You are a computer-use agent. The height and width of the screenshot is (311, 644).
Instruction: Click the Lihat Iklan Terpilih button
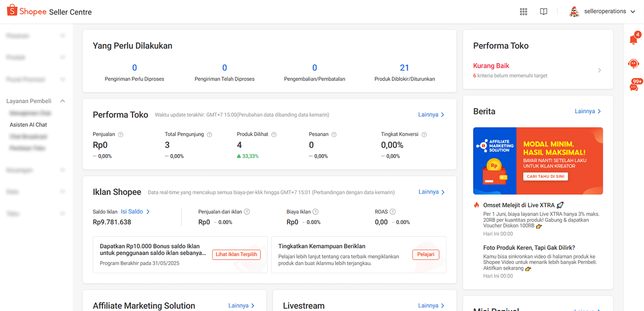pyautogui.click(x=236, y=254)
